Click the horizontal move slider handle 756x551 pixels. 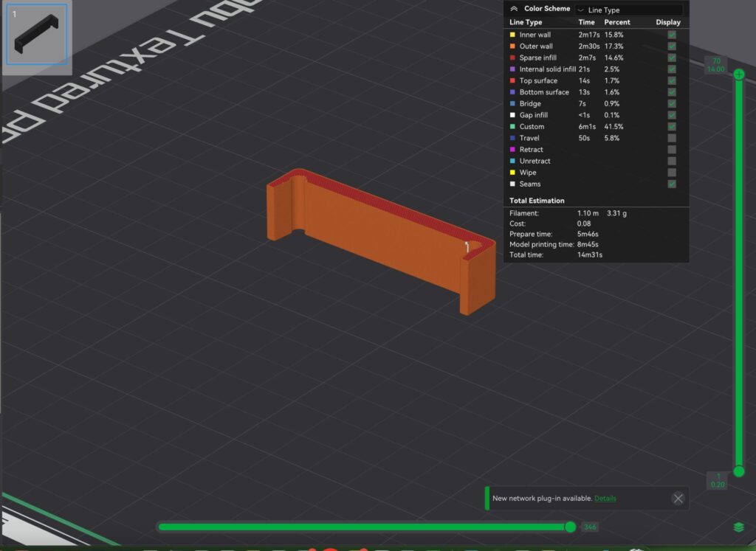tap(570, 527)
